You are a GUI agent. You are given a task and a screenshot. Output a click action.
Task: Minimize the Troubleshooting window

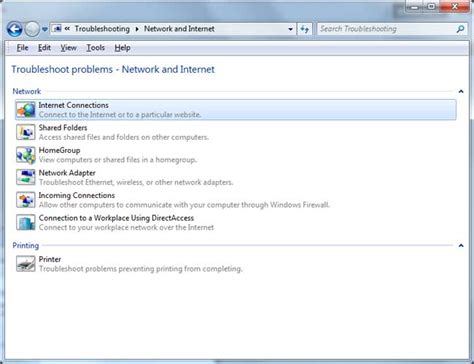414,7
